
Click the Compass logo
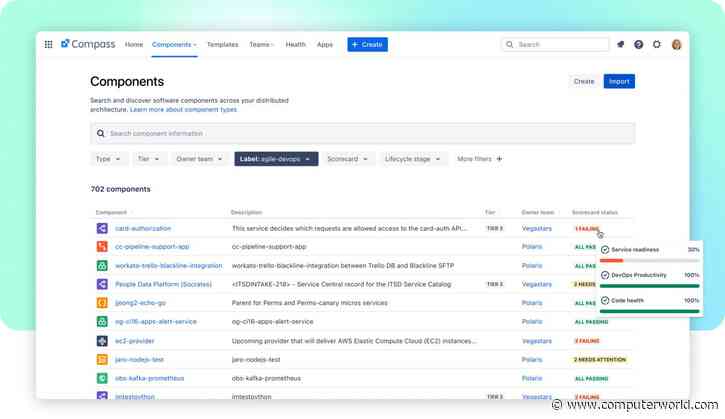pyautogui.click(x=88, y=44)
